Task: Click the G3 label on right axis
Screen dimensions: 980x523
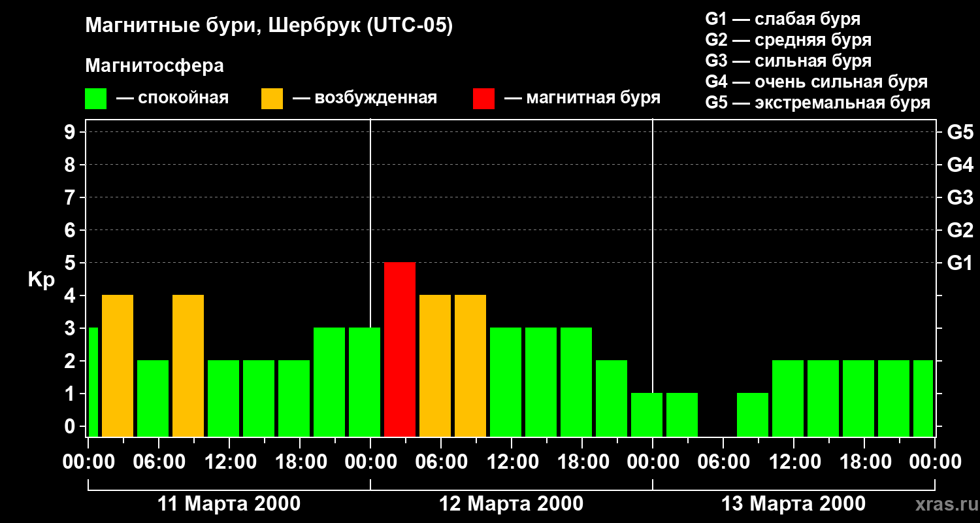Action: point(960,197)
